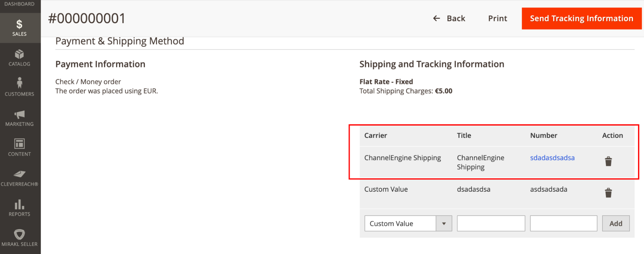
Task: Open the Mirakl Seller shield icon
Action: coord(19,234)
